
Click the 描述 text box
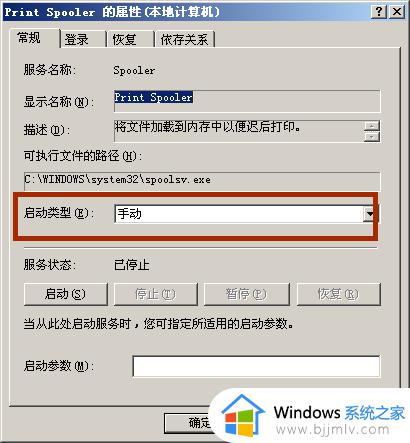pyautogui.click(x=239, y=131)
